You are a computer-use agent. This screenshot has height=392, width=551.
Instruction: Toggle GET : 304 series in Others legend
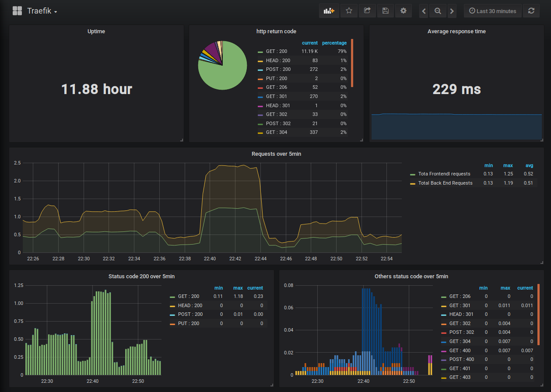(x=460, y=341)
